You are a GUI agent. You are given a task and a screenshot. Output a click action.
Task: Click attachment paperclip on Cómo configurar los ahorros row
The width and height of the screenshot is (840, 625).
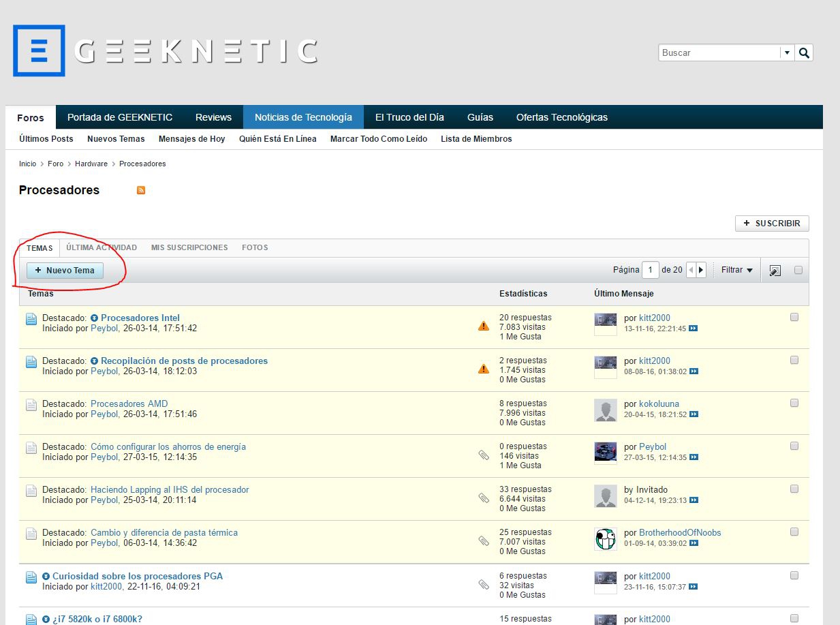point(484,455)
